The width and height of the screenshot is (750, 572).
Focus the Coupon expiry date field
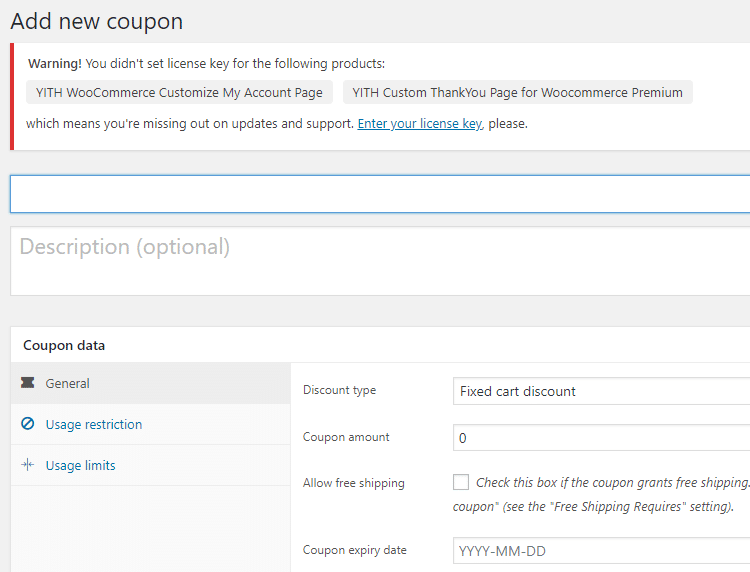(600, 550)
